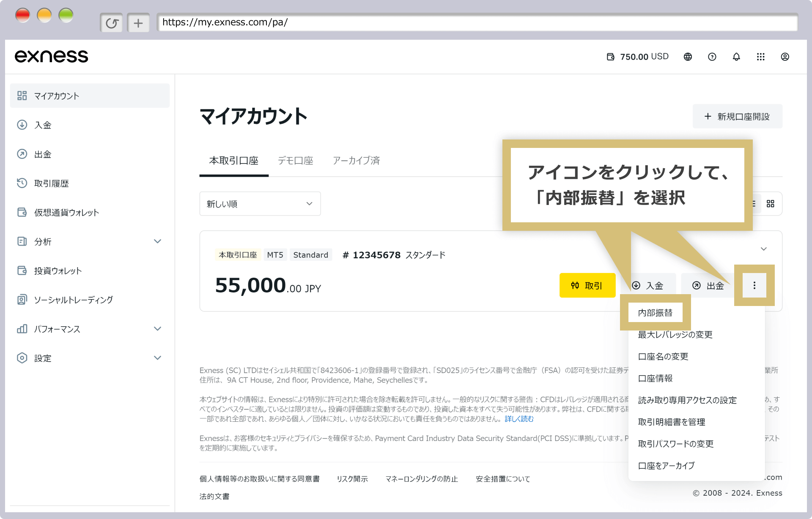Screen dimensions: 812x519
Task: Click the account card 入金 button
Action: [648, 286]
